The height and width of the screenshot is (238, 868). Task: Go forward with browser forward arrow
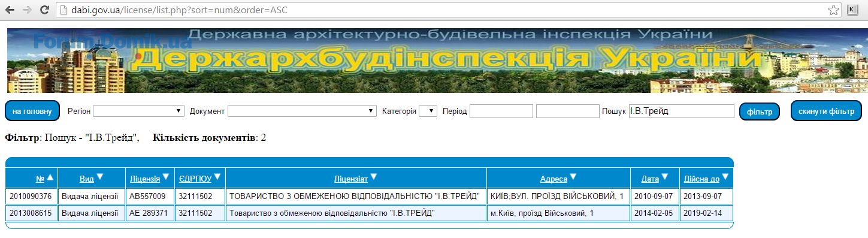[28, 10]
